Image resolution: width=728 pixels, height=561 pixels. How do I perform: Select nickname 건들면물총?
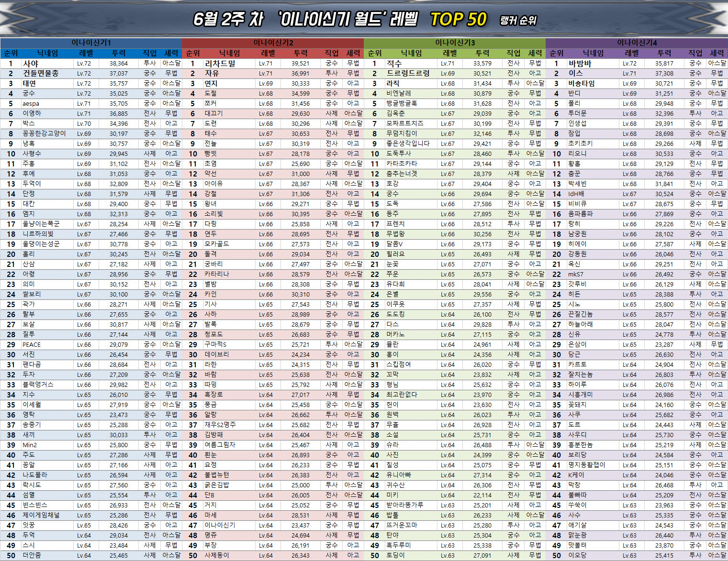41,73
